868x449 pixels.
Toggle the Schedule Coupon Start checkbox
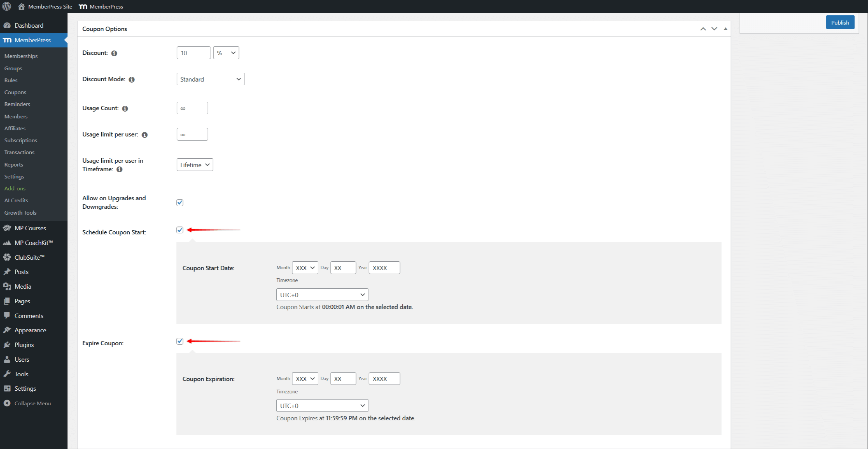point(180,230)
